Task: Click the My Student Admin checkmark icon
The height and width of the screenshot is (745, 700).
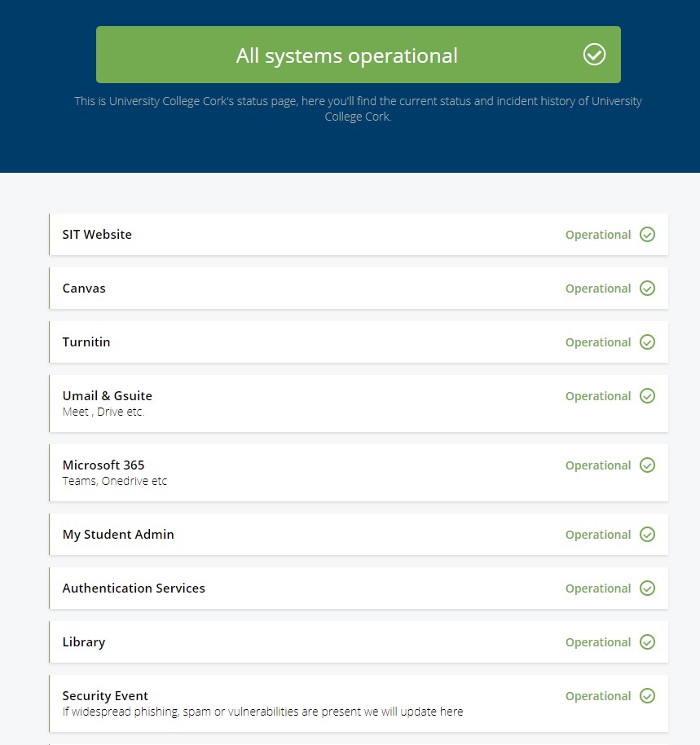Action: (x=647, y=535)
